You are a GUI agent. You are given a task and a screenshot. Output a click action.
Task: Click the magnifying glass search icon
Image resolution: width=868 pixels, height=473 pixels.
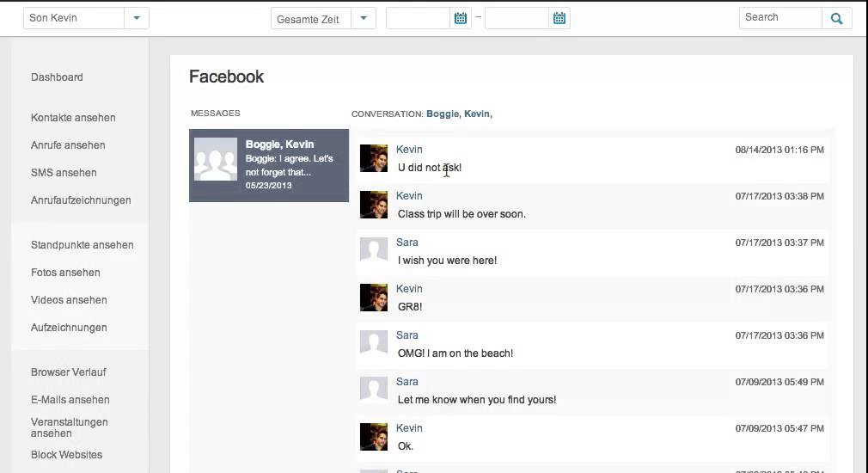point(836,18)
